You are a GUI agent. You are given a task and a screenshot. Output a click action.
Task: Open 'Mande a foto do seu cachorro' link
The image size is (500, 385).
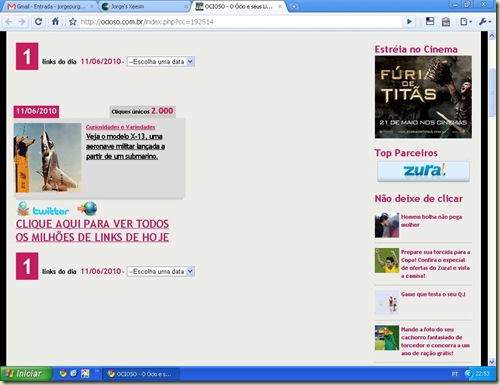pos(435,341)
